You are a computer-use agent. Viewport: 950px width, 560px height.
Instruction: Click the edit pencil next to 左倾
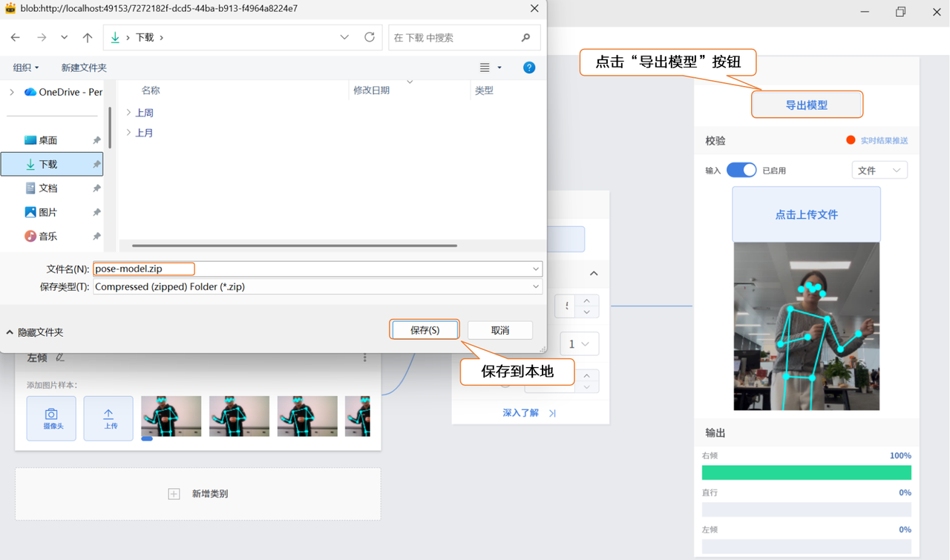coord(60,358)
